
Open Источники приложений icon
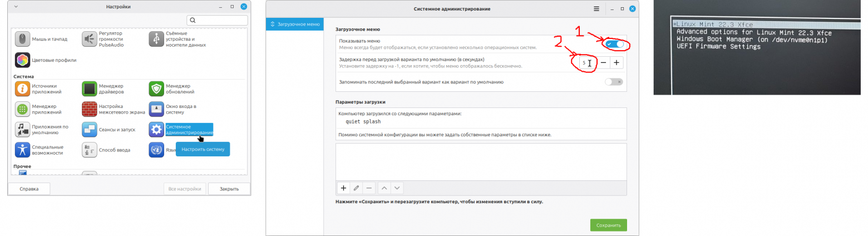(22, 88)
